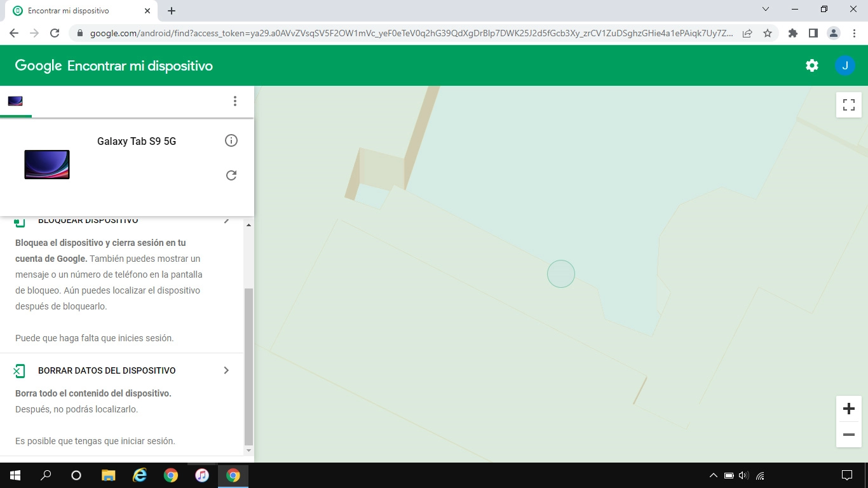Open Find My Device settings gear
868x488 pixels.
[811, 65]
